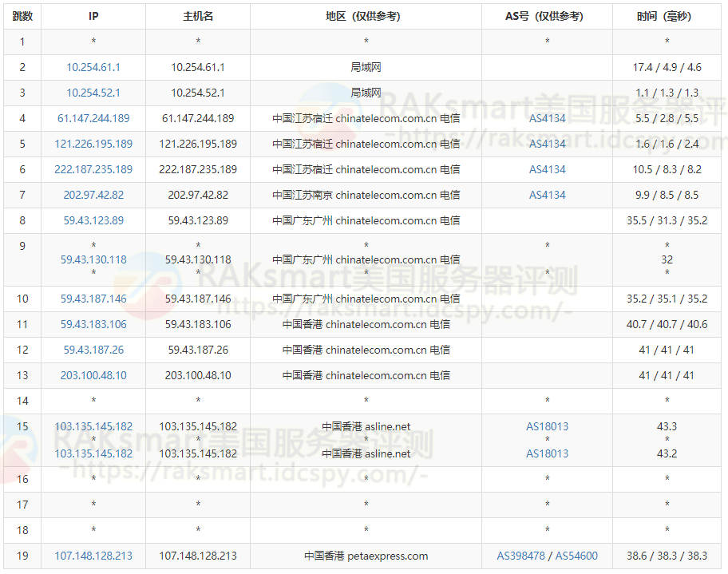Click the 时间（毫秒）column header
Viewport: 728px width, 574px height.
point(667,17)
